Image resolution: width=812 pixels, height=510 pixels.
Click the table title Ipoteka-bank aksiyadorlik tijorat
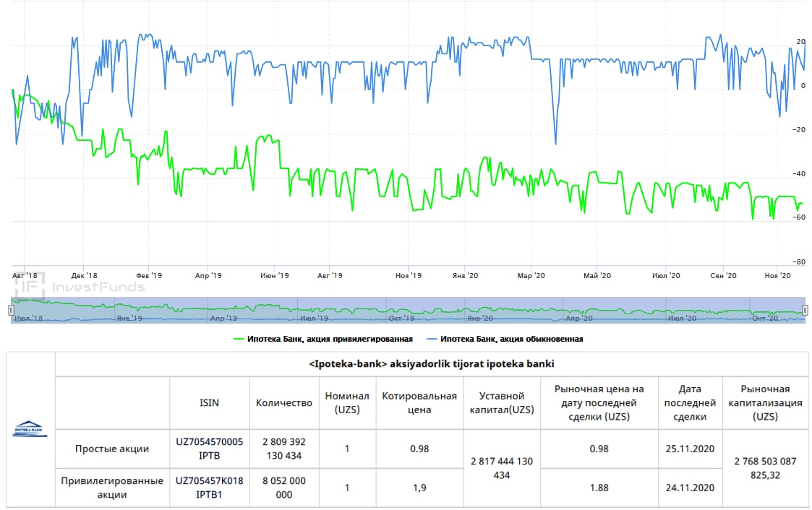pos(432,363)
